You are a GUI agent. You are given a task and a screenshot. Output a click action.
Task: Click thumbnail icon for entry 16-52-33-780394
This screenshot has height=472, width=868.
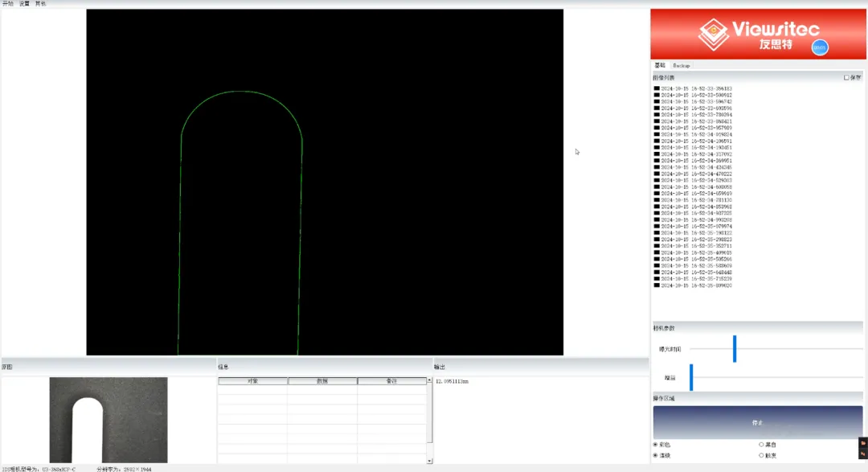click(x=657, y=115)
